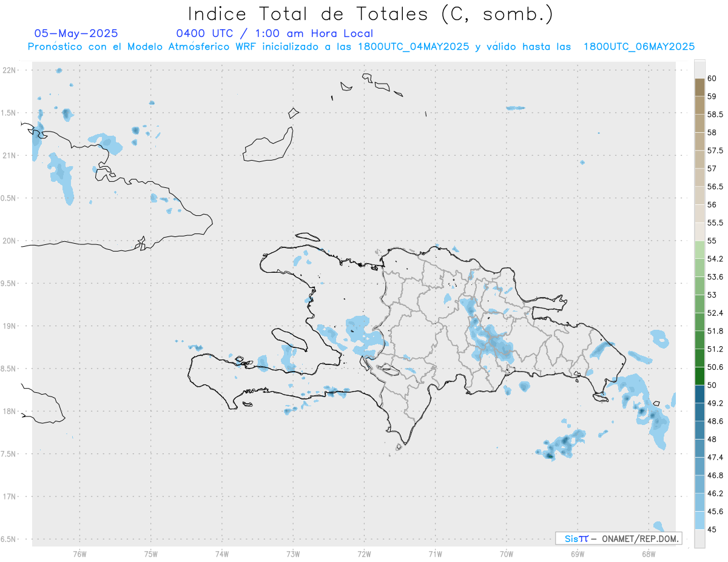Viewport: 728px width, 562px height.
Task: Click the latitude label "18N"
Action: coord(10,411)
